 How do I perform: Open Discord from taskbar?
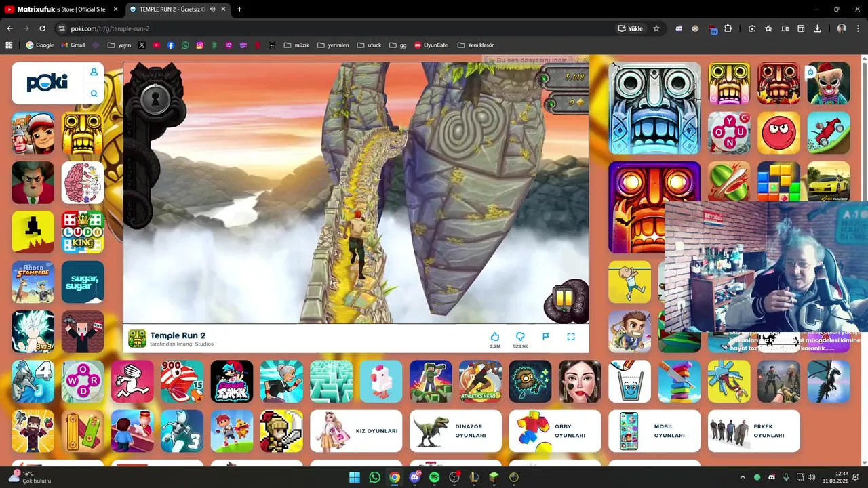tap(414, 477)
